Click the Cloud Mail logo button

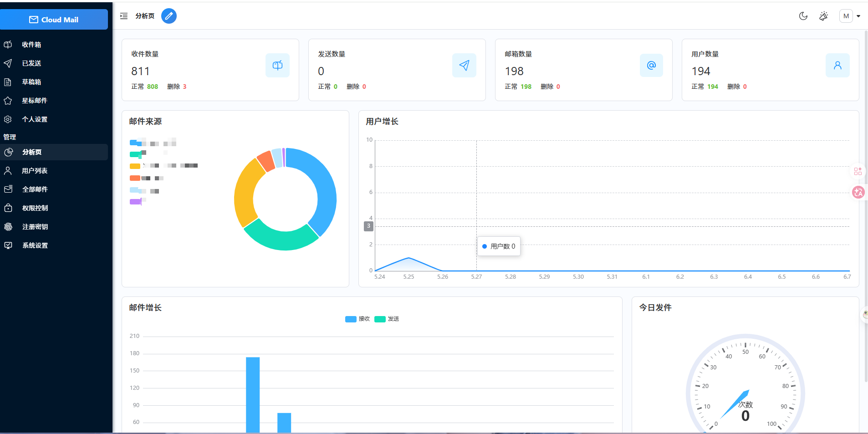point(54,20)
